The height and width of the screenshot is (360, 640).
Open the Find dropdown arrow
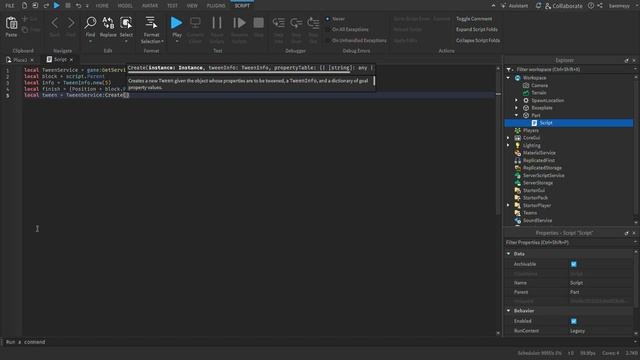(90, 41)
